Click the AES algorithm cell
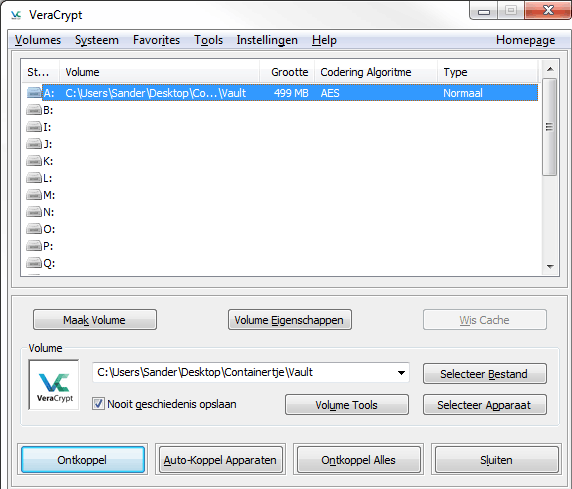This screenshot has height=489, width=572. point(330,93)
